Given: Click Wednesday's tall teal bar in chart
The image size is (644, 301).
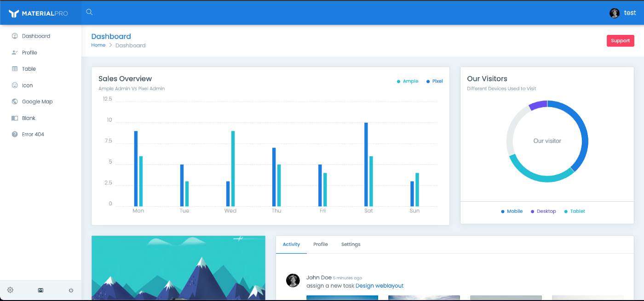Looking at the screenshot, I should click(x=233, y=169).
